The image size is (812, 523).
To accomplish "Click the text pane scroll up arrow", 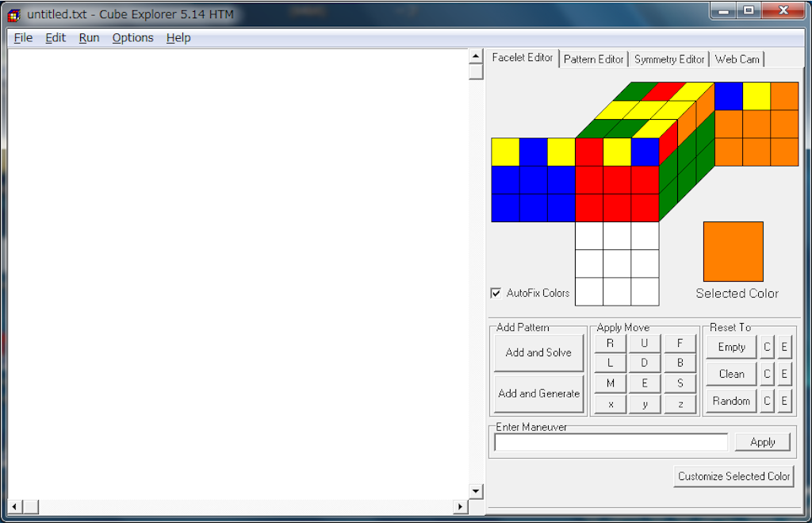I will point(476,56).
